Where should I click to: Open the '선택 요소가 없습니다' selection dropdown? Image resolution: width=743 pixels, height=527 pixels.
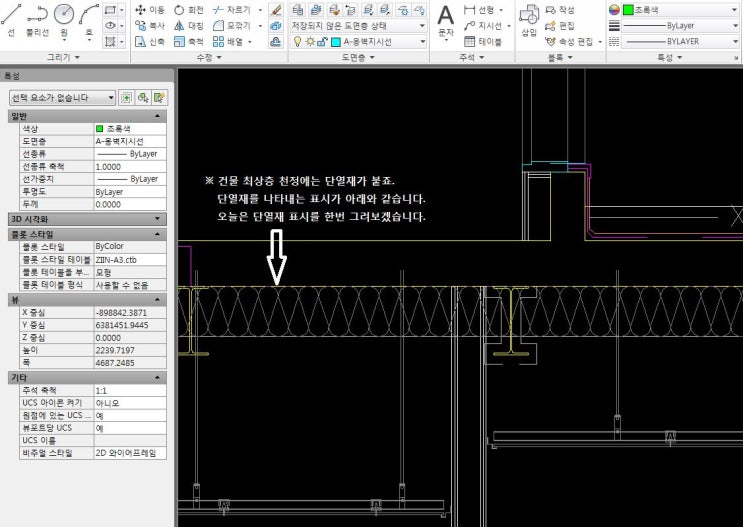click(62, 98)
